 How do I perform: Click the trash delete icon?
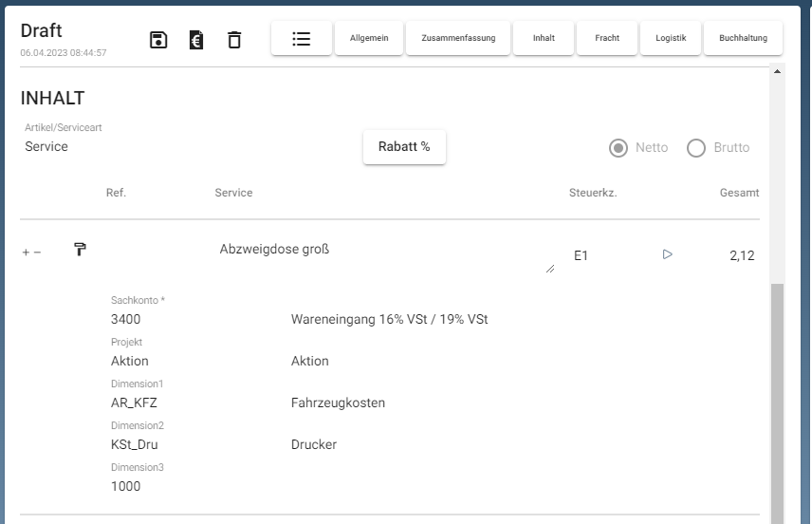point(234,40)
